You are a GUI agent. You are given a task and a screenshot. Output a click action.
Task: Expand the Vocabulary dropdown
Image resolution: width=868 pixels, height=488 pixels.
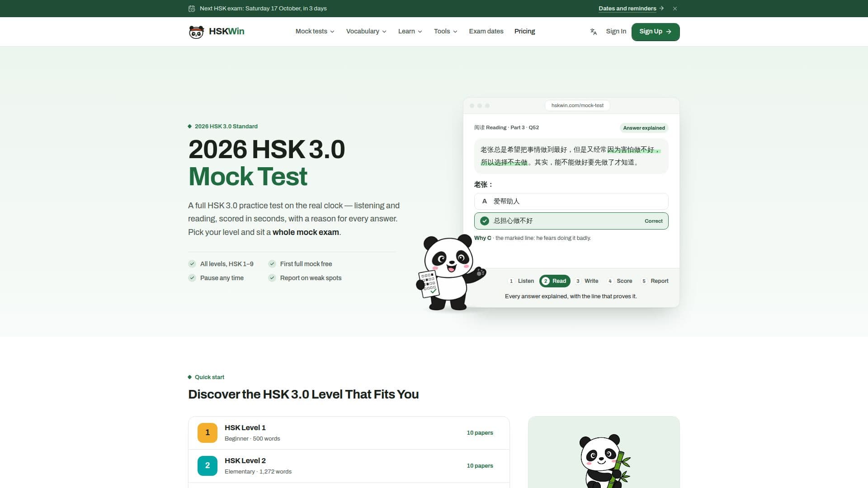coord(366,31)
